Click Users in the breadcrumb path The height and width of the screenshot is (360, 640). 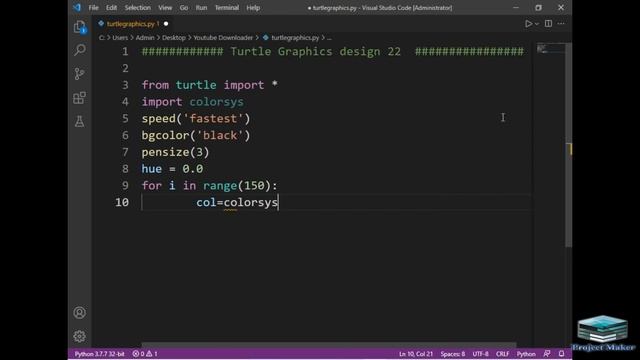[120, 38]
